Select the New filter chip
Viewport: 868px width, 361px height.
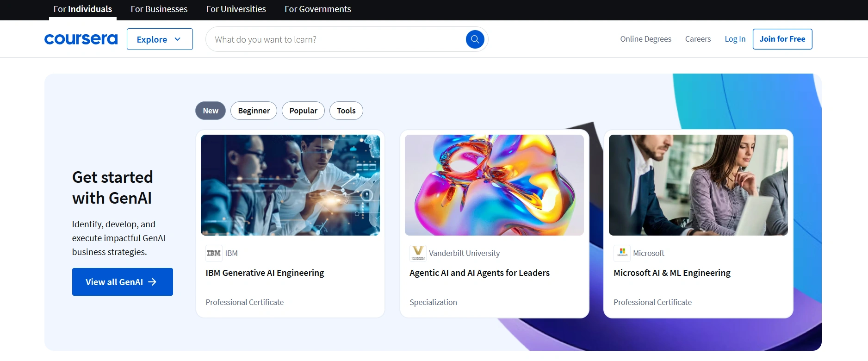(211, 111)
